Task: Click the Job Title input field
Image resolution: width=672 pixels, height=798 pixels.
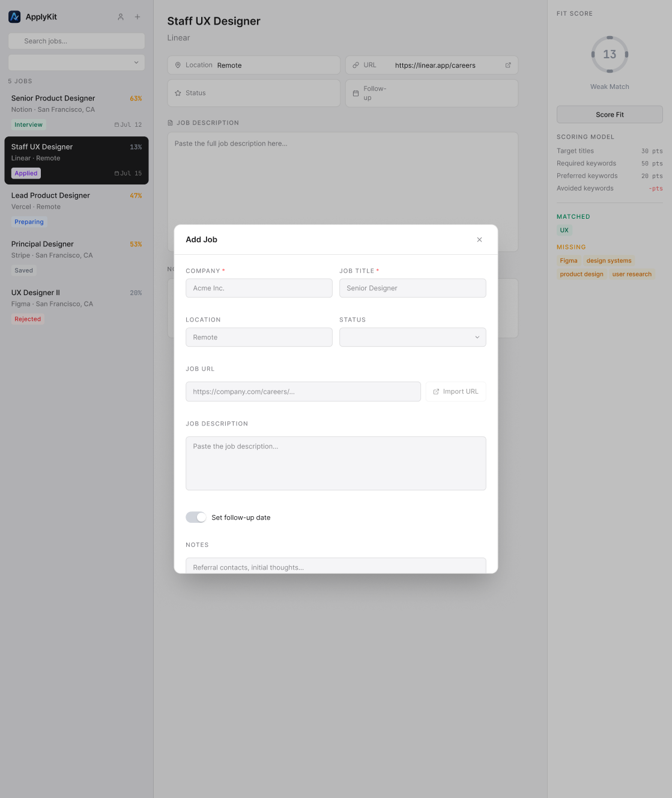Action: click(413, 288)
